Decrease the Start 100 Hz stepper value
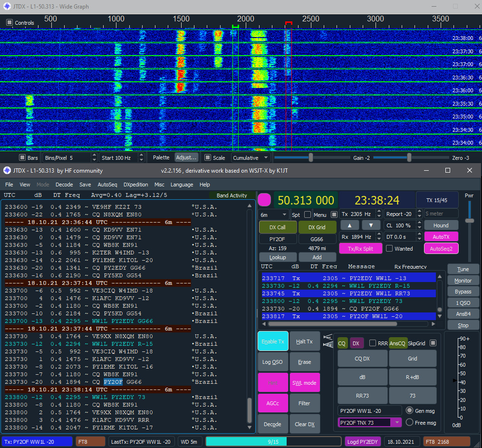Viewport: 482px width, 448px height. 141,160
